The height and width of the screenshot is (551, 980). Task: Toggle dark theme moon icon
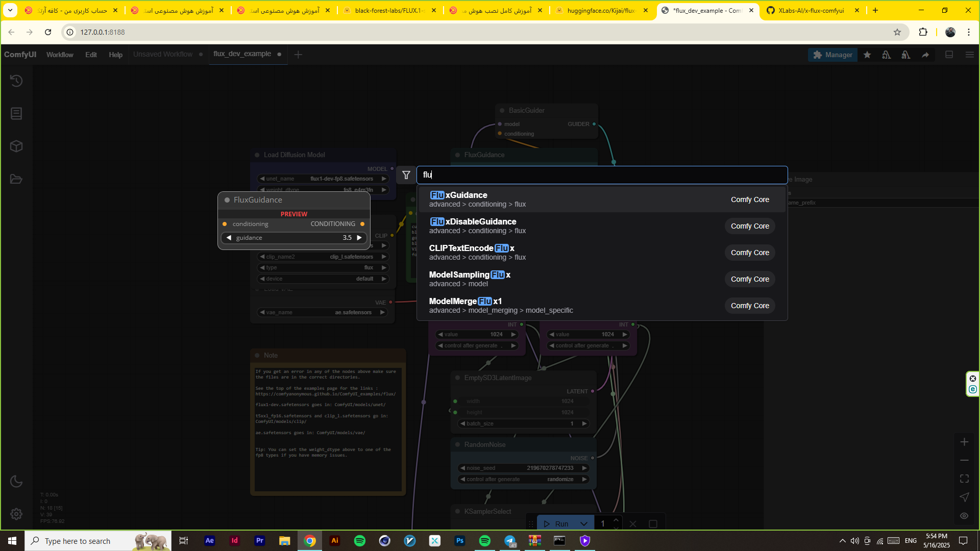point(16,481)
